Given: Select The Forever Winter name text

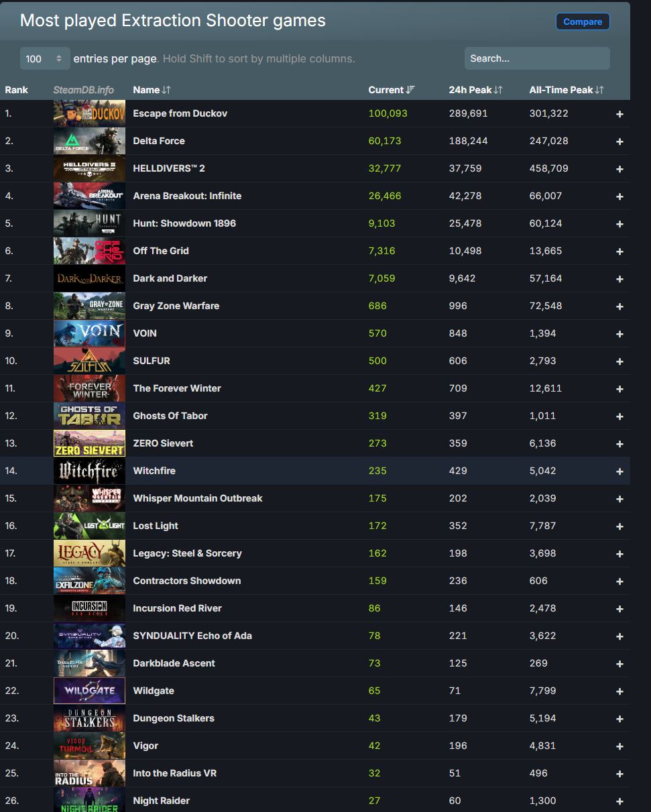Looking at the screenshot, I should tap(177, 388).
